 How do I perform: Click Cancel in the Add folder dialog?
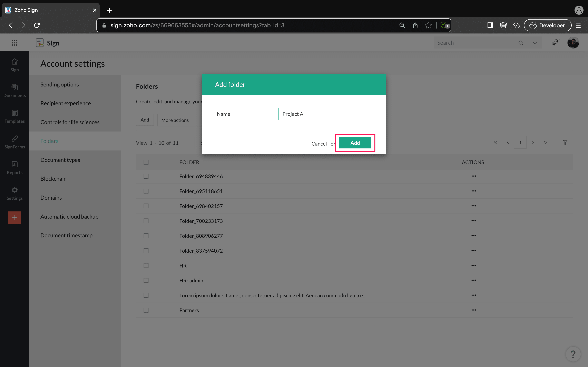pos(319,144)
